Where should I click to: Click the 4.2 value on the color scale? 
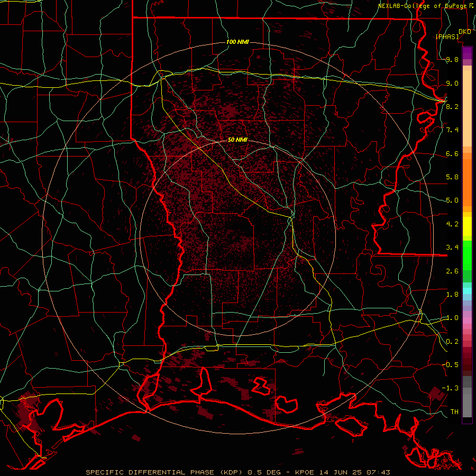[452, 224]
